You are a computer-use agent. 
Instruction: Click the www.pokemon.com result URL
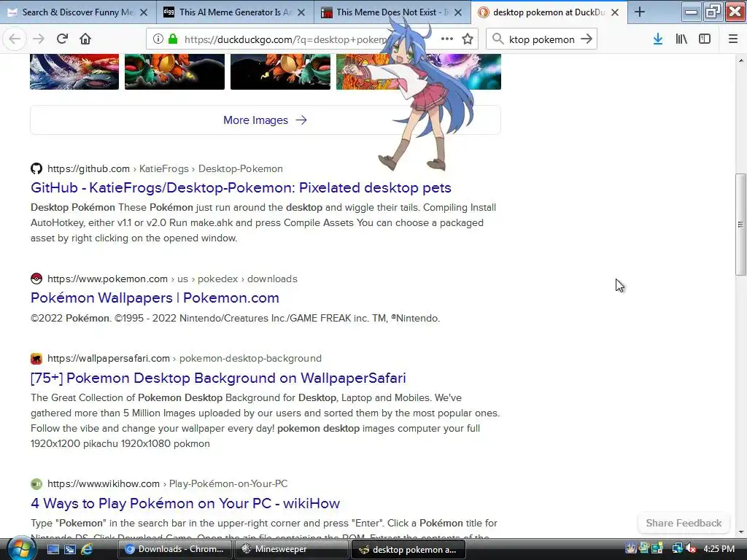click(x=172, y=279)
